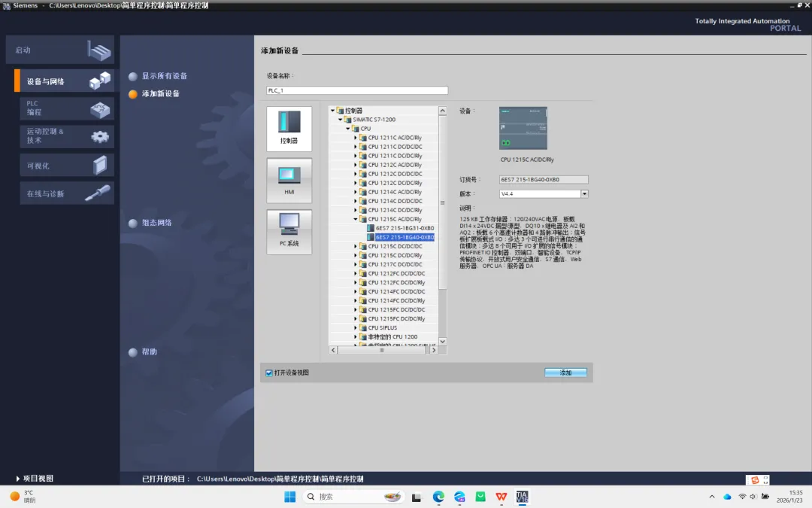Open the 可视化 portal section
812x508 pixels.
pyautogui.click(x=67, y=166)
